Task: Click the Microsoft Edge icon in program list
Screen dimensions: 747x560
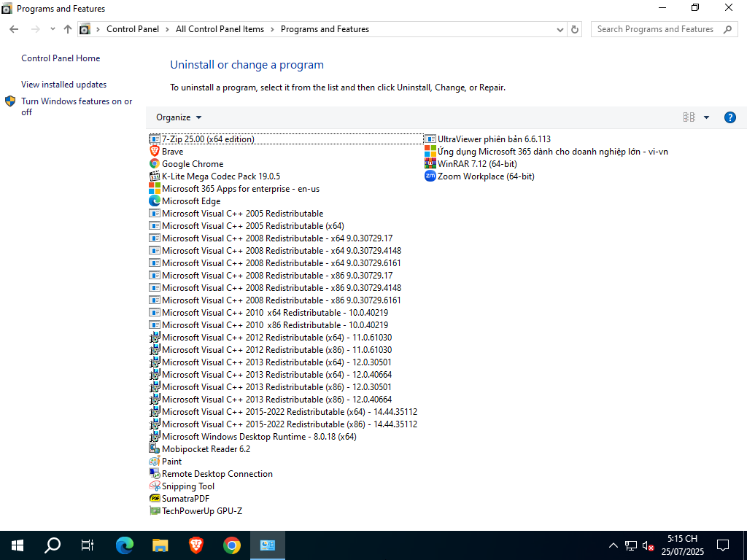Action: pos(155,201)
